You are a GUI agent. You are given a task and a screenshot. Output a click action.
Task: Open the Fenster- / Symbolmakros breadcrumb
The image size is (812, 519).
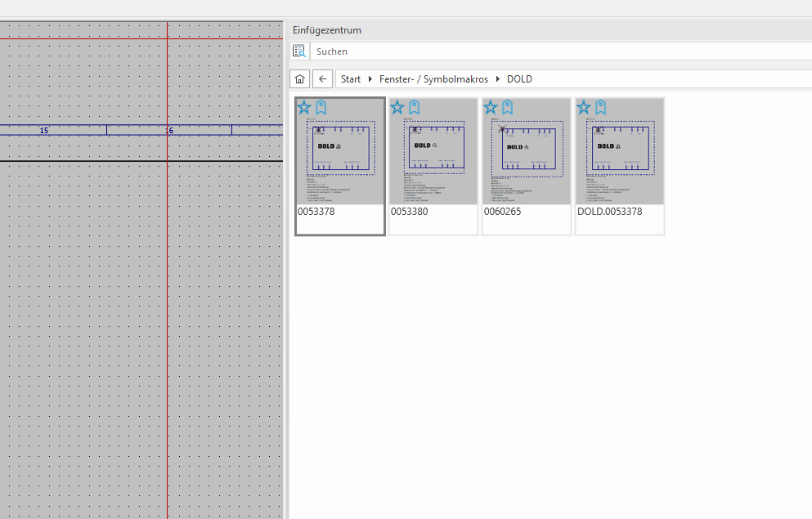pyautogui.click(x=433, y=79)
